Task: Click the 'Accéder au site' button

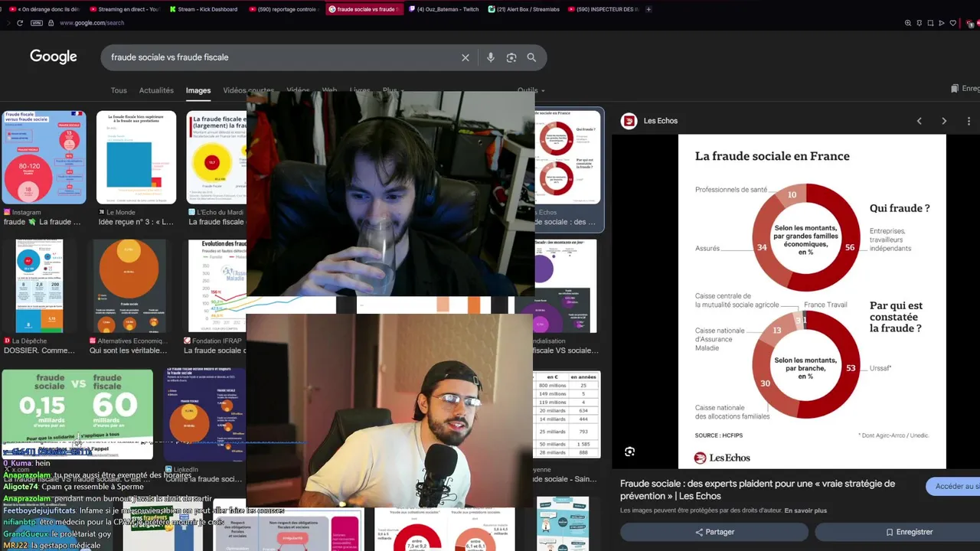Action: [x=953, y=486]
